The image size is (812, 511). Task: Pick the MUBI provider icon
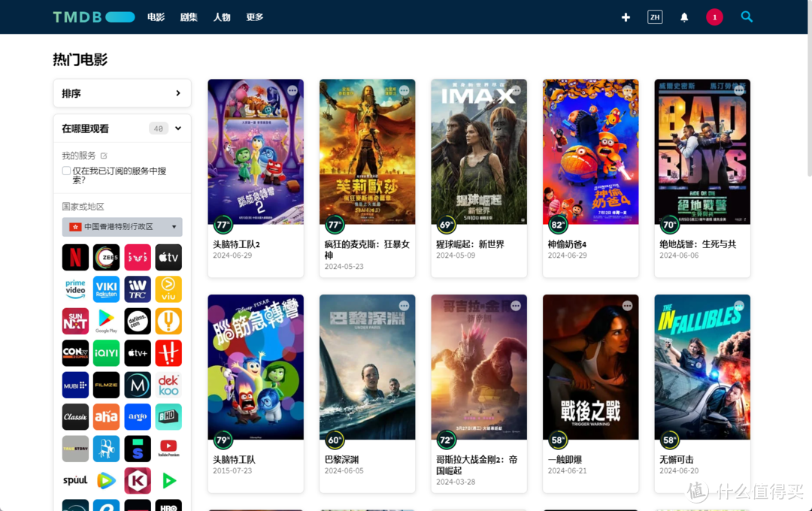pos(76,386)
